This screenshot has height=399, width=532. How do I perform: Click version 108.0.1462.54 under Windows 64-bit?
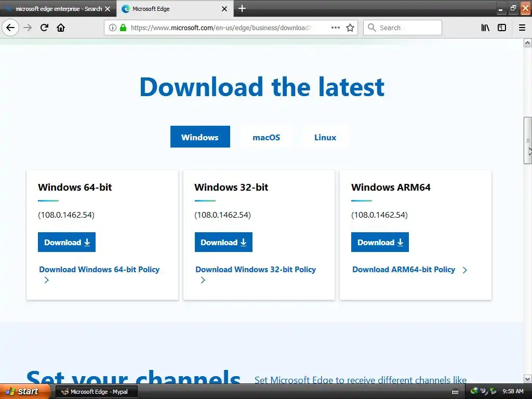(x=66, y=215)
